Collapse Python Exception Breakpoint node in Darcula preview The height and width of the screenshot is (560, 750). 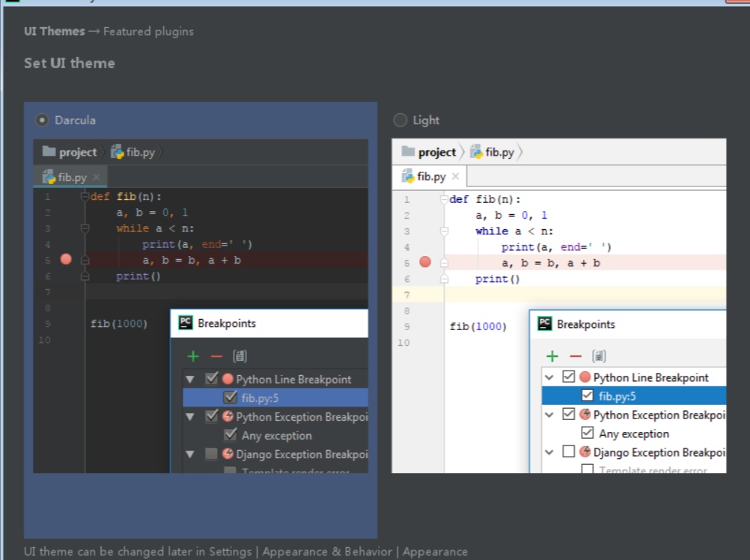[x=190, y=416]
